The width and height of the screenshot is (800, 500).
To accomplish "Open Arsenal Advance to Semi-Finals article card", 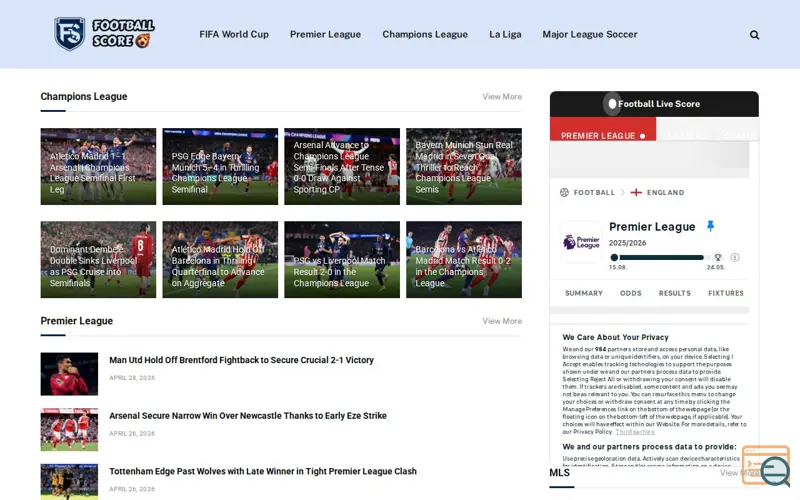I will 342,166.
